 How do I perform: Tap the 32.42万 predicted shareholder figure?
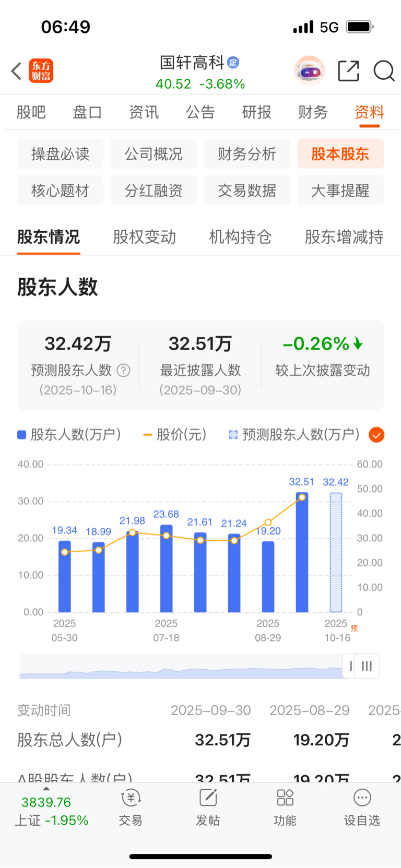point(78,343)
